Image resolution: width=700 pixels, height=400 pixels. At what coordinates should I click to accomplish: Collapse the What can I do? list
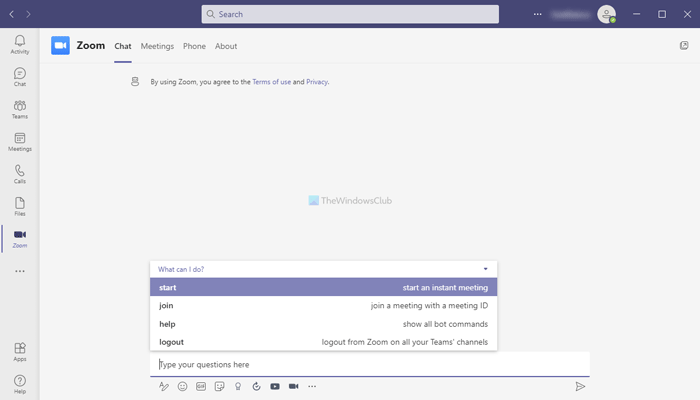pyautogui.click(x=485, y=269)
